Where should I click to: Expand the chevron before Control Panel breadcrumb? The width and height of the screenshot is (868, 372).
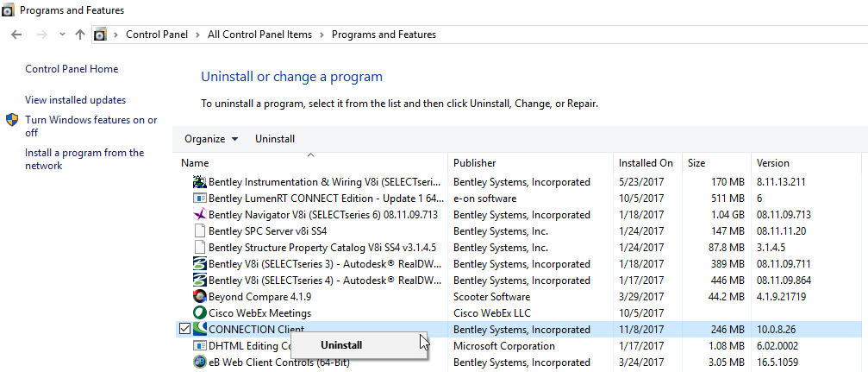(116, 35)
